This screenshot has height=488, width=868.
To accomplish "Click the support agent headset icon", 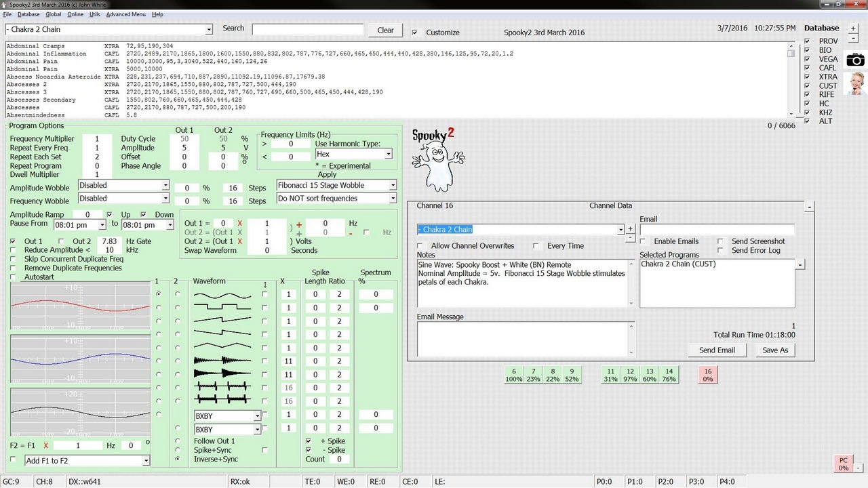I will coord(856,83).
